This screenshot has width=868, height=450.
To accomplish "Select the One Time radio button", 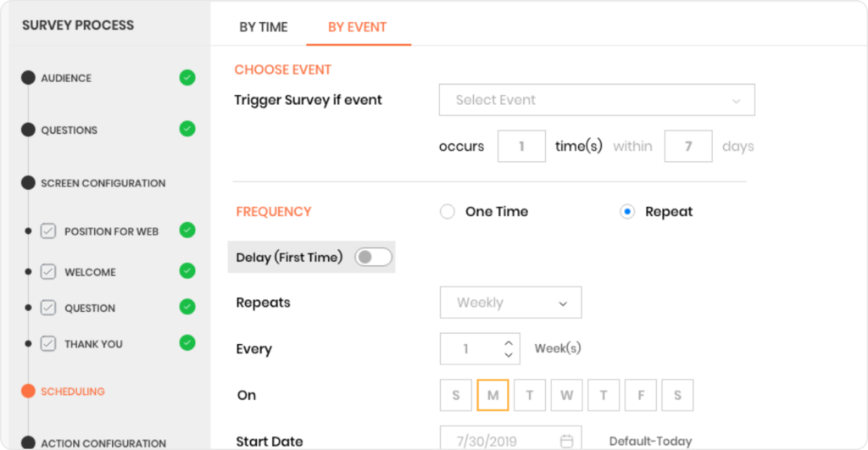I will [448, 211].
